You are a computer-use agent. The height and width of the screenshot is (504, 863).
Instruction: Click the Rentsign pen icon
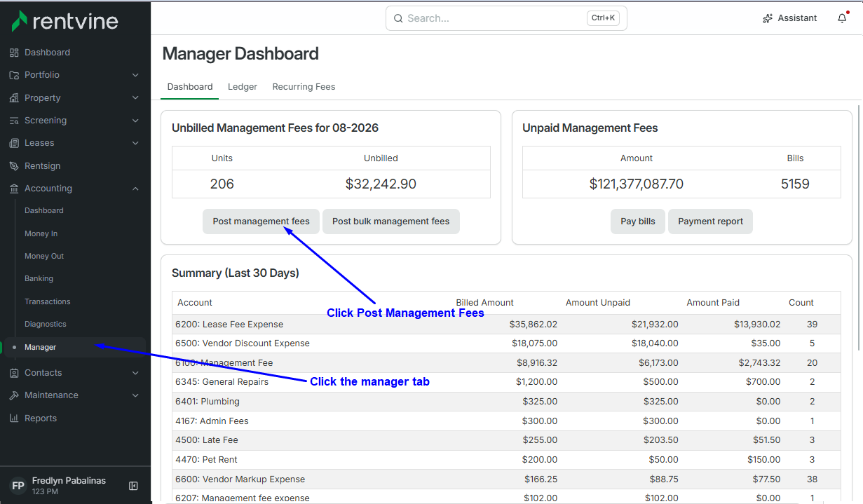(14, 166)
